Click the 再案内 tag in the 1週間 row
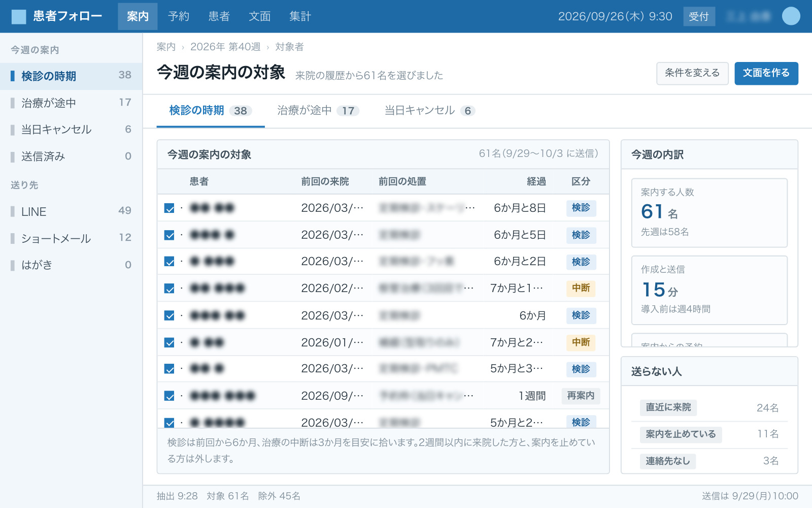 coord(581,396)
